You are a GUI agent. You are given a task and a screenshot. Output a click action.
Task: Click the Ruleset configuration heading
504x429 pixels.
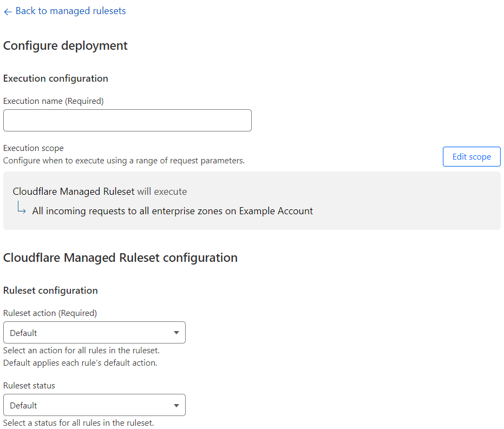tap(50, 291)
